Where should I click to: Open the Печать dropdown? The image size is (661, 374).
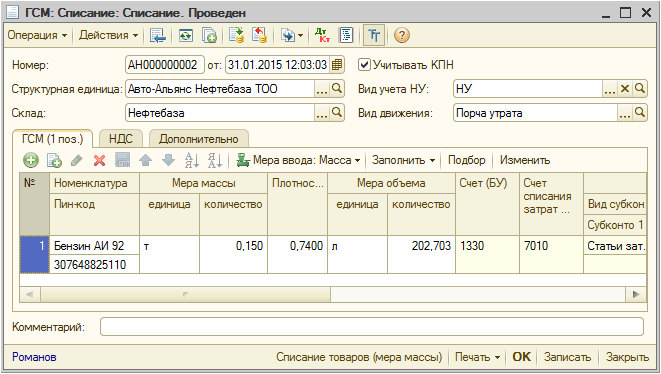point(477,357)
